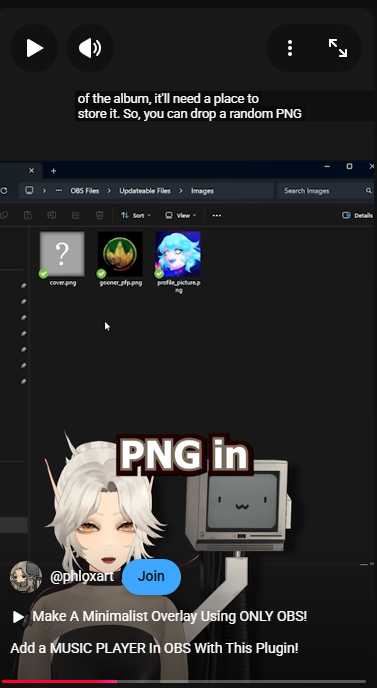Click the Join button
Viewport: 377px width, 688px height.
click(x=151, y=577)
